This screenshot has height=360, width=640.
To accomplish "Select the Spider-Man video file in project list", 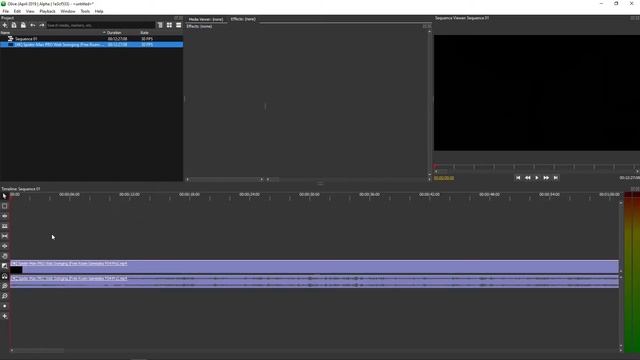I will click(x=91, y=44).
